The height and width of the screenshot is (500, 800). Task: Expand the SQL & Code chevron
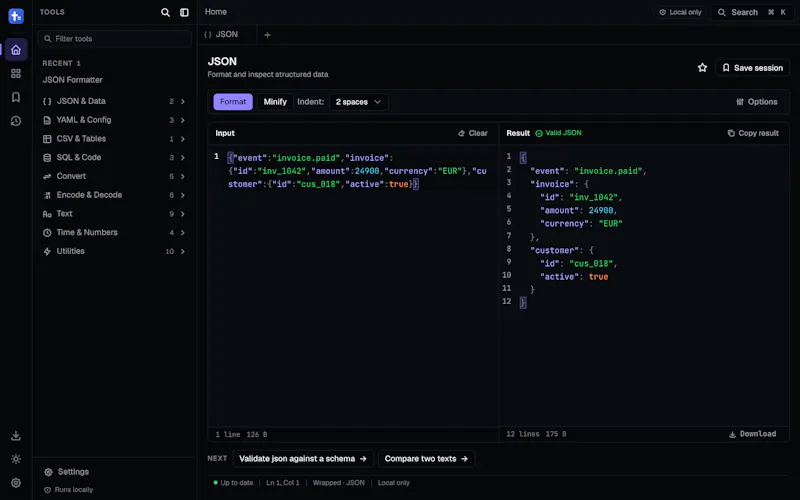click(x=183, y=158)
